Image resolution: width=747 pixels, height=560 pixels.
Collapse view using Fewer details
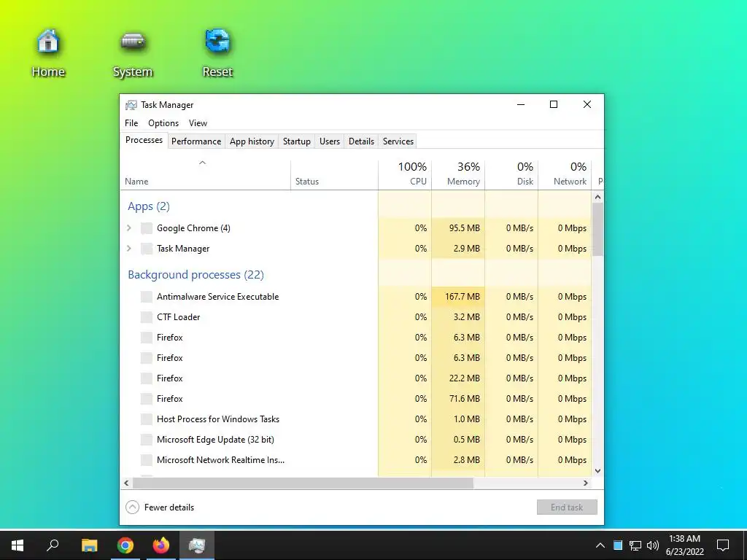[x=160, y=507]
